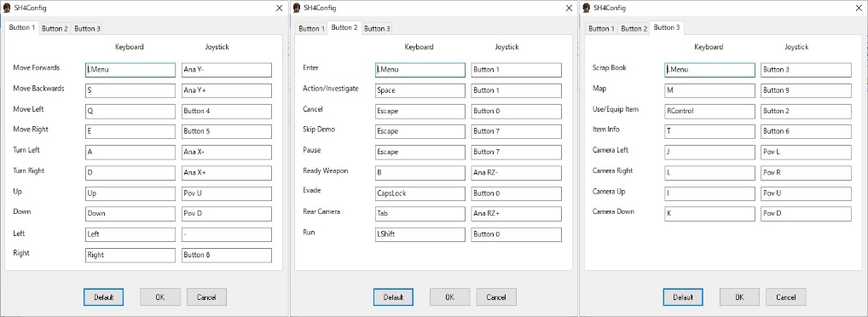Click the Move Backwards keyboard field S
Viewport: 868px width, 317px height.
click(x=130, y=90)
